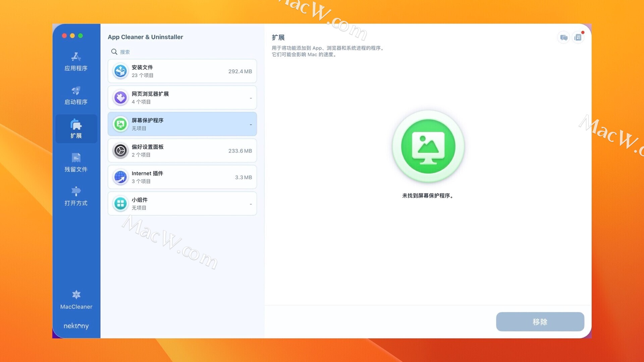The width and height of the screenshot is (644, 362).
Task: Open the chat feedback bubbles icon
Action: [x=564, y=38]
